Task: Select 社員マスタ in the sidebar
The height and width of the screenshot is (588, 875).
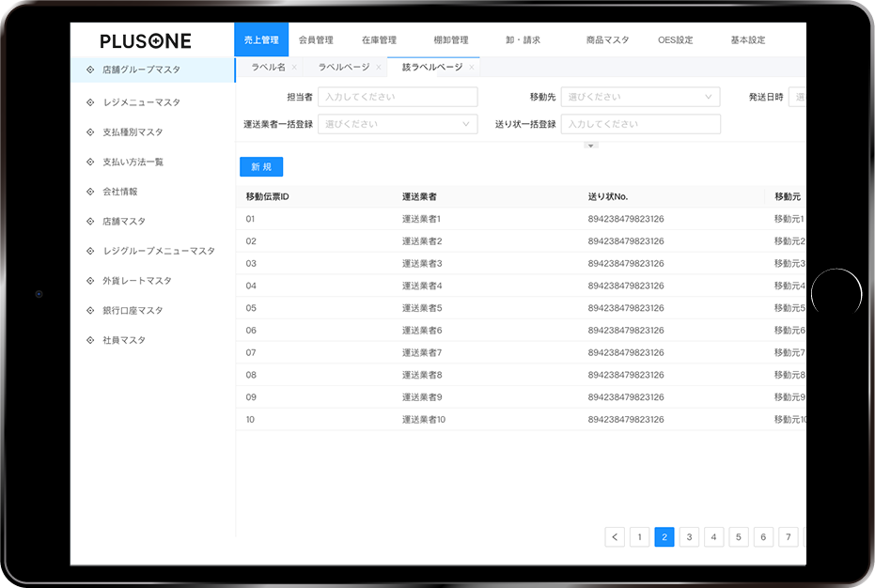Action: coord(124,340)
